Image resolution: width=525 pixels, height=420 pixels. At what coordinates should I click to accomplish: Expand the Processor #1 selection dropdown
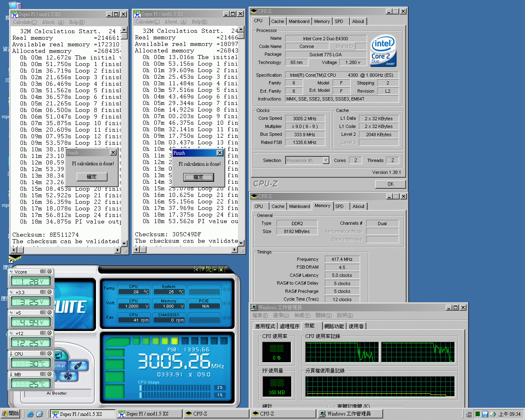[326, 160]
